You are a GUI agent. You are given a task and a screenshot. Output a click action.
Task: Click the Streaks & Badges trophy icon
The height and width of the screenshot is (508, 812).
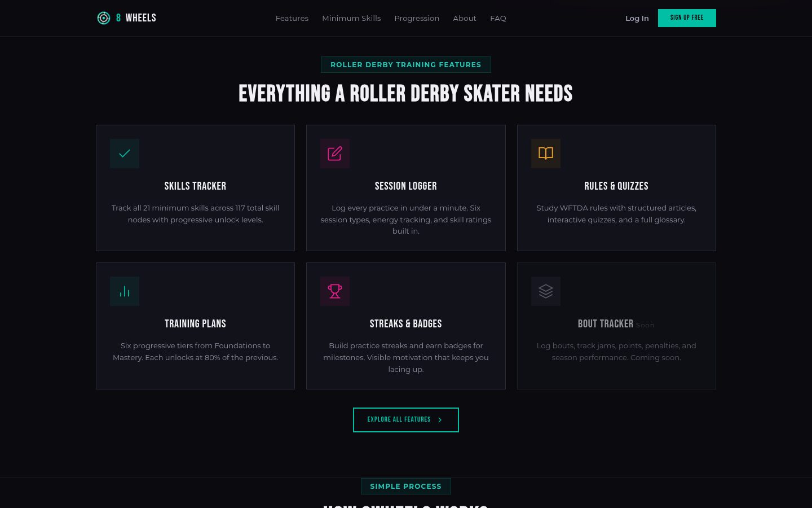click(335, 291)
